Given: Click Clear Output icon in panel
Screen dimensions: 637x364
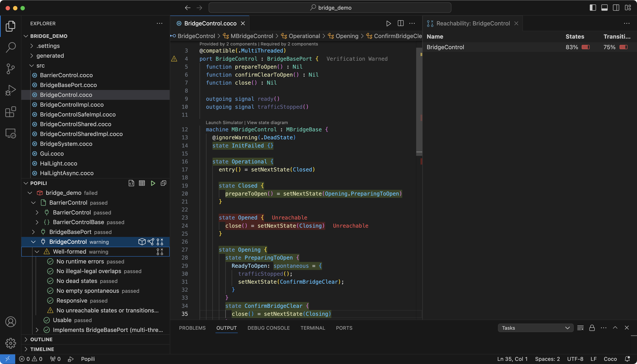Looking at the screenshot, I should click(580, 328).
